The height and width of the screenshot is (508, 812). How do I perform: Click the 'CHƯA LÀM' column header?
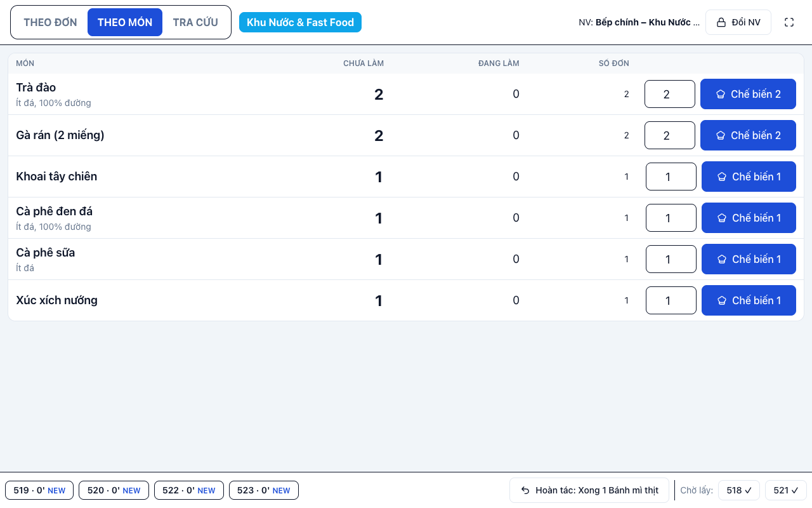pyautogui.click(x=363, y=63)
